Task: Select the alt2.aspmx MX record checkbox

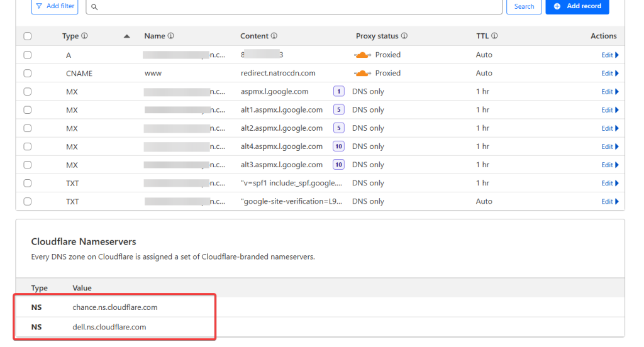Action: (x=28, y=128)
